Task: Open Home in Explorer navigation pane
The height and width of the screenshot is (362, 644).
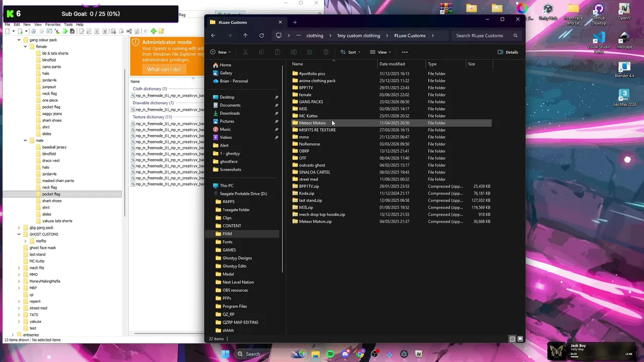Action: tap(225, 65)
